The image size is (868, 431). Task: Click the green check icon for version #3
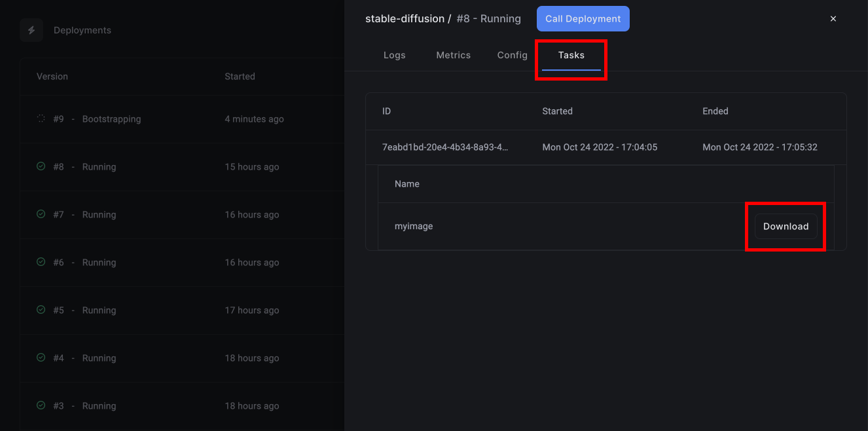[x=40, y=405]
